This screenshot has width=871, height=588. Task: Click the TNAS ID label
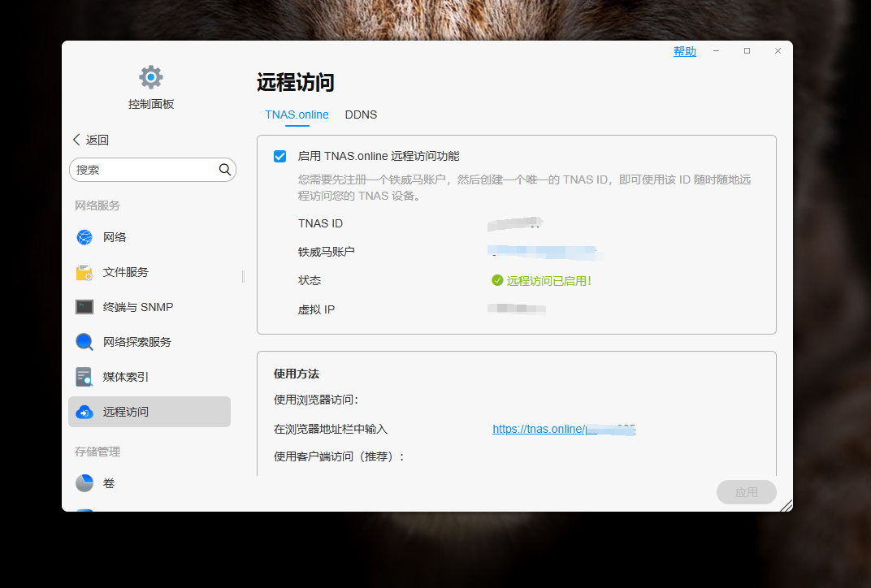point(320,223)
